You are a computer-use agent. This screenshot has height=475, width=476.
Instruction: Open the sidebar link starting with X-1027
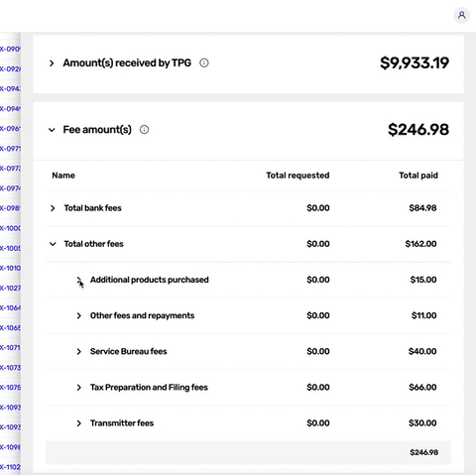10,288
